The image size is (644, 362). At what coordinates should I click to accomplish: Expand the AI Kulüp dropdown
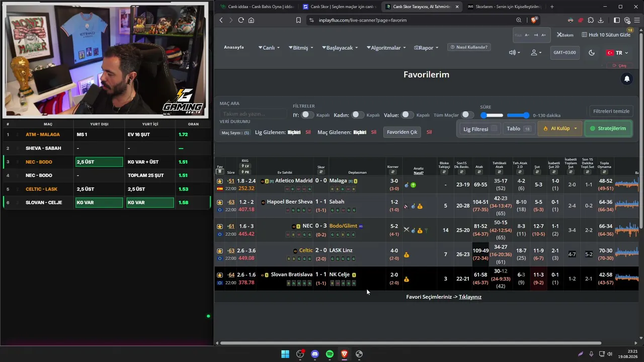tap(560, 129)
